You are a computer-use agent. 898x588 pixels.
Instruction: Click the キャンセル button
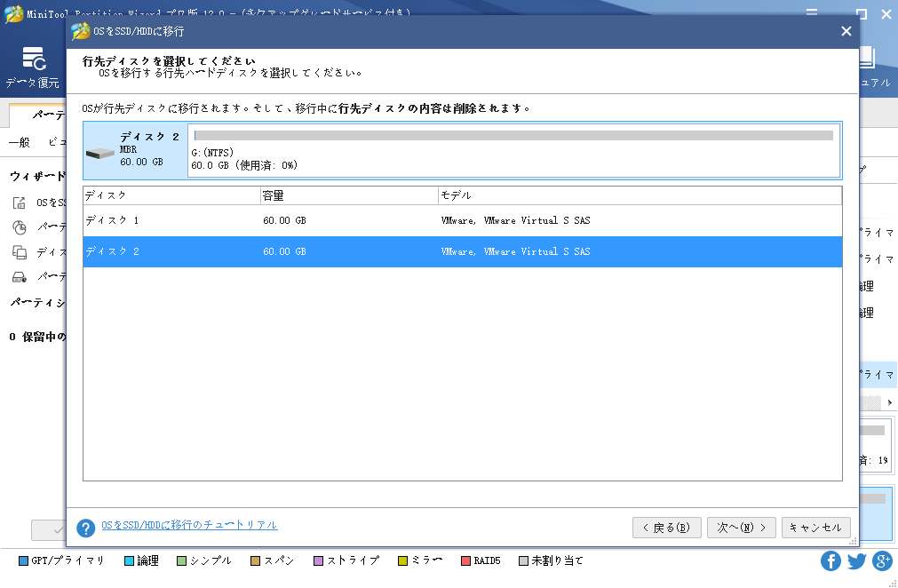[x=815, y=528]
